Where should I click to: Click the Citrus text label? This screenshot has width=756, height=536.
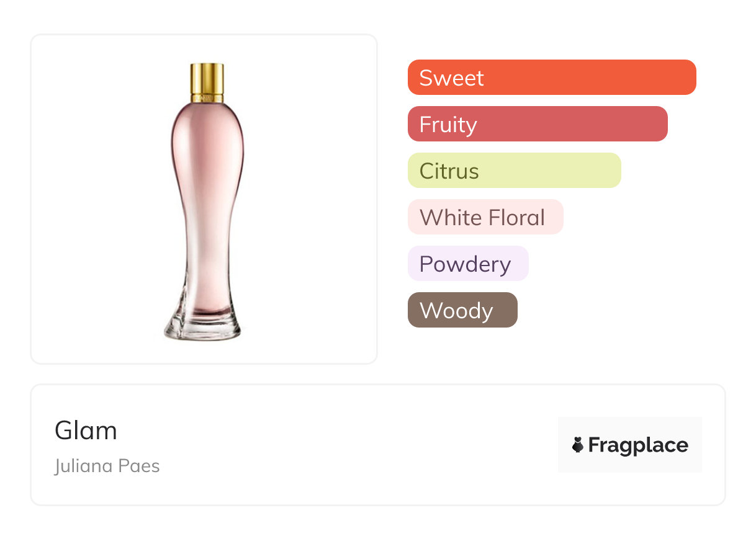[449, 171]
